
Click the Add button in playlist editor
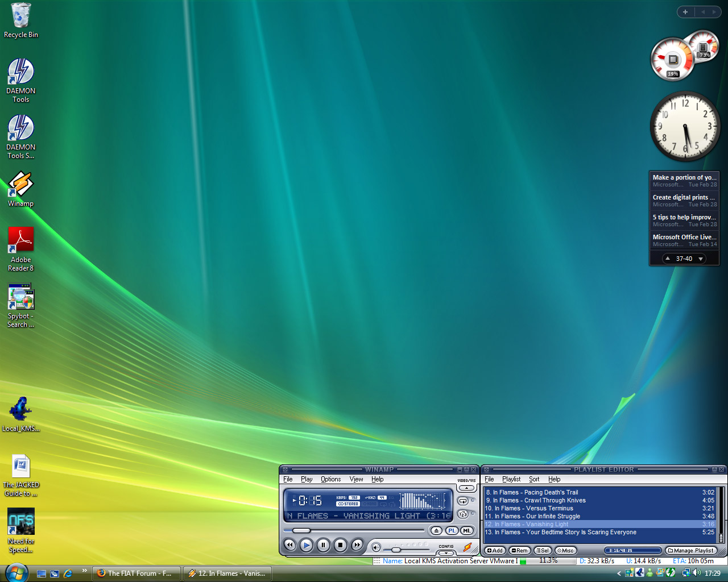[x=495, y=551]
